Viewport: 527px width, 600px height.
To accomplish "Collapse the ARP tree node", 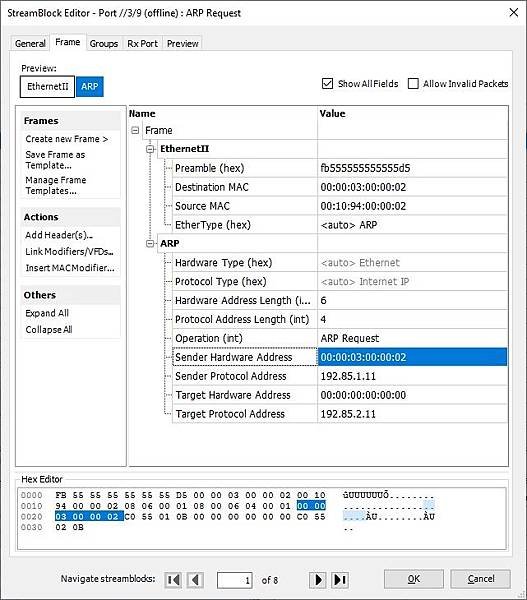I will [x=150, y=243].
